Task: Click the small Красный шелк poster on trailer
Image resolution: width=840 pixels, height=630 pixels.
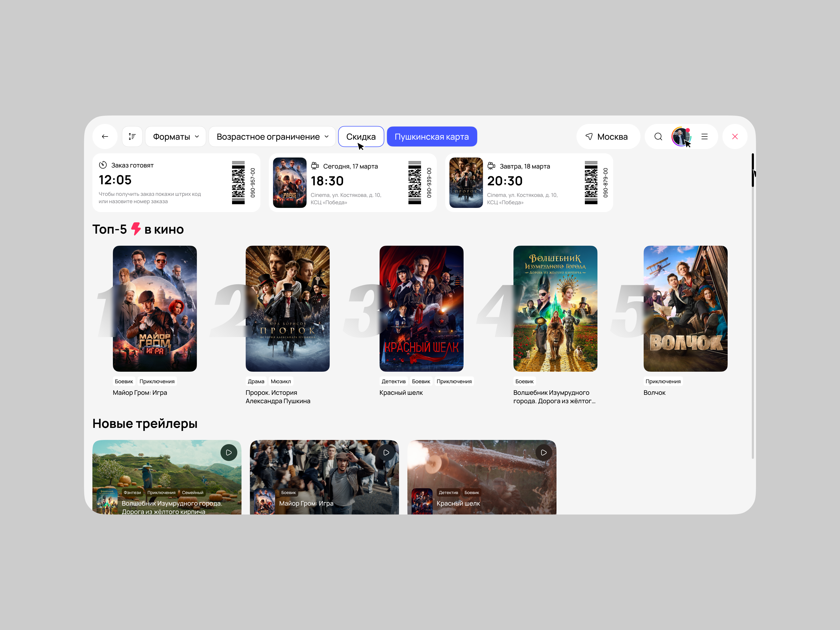Action: pos(422,502)
